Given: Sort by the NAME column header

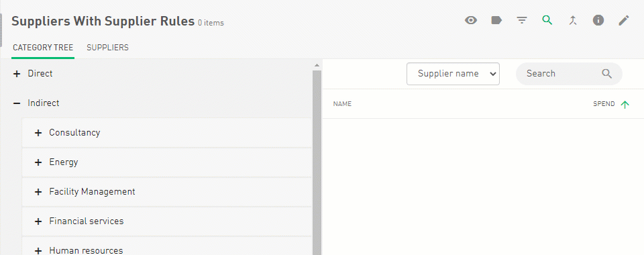Looking at the screenshot, I should pyautogui.click(x=342, y=104).
